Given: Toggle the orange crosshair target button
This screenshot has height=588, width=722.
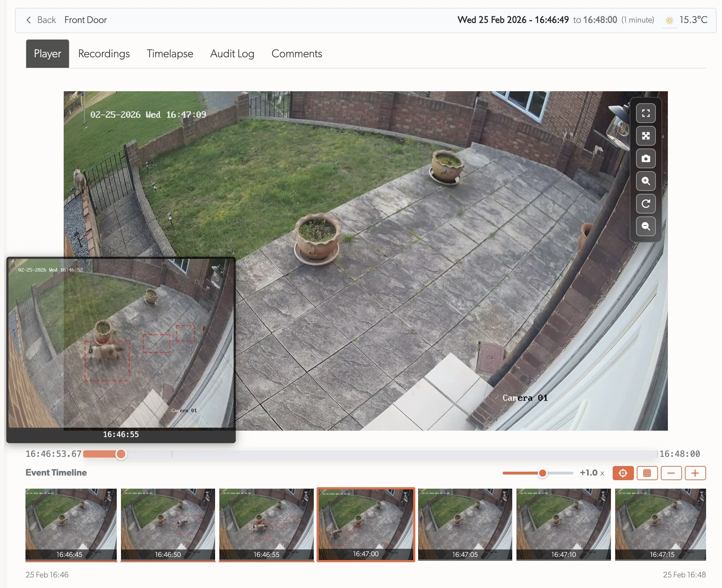Looking at the screenshot, I should [x=623, y=473].
